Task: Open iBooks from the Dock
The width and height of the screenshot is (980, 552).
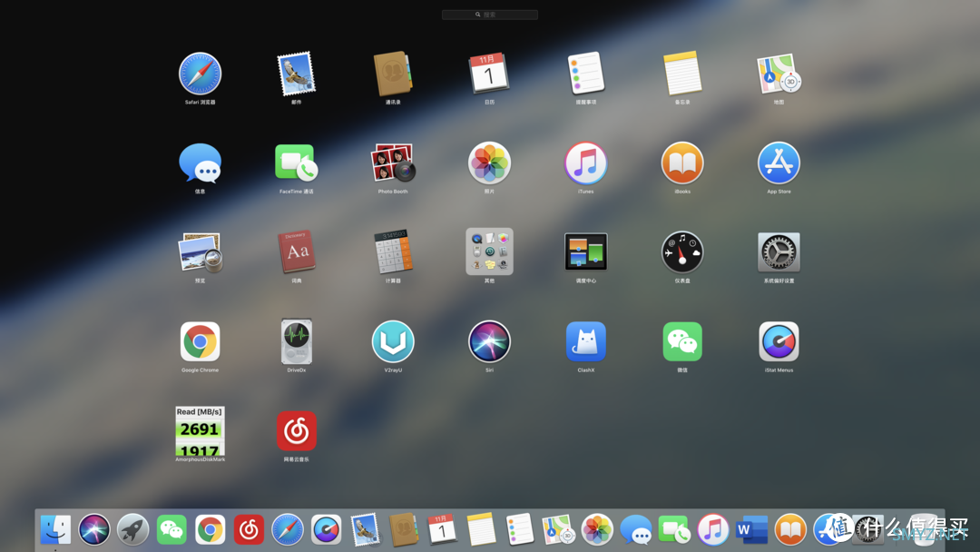Action: click(790, 529)
